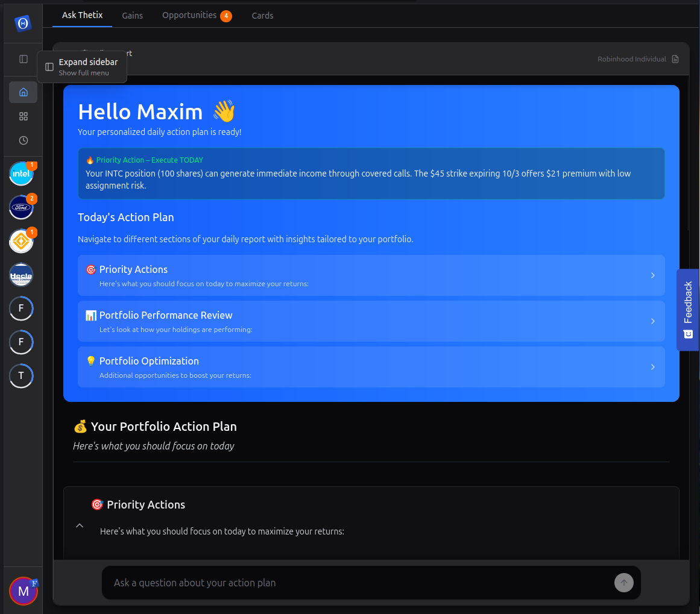
Task: Select the Ford stock icon
Action: [22, 208]
